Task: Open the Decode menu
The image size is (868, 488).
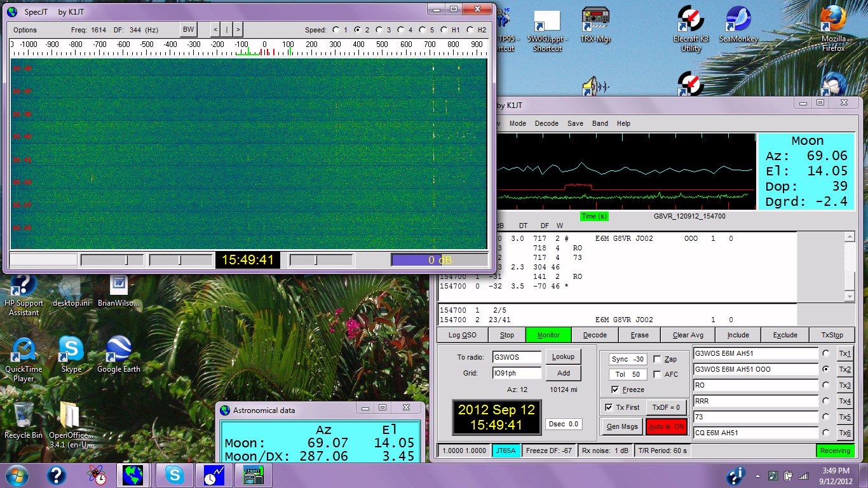Action: click(x=546, y=123)
